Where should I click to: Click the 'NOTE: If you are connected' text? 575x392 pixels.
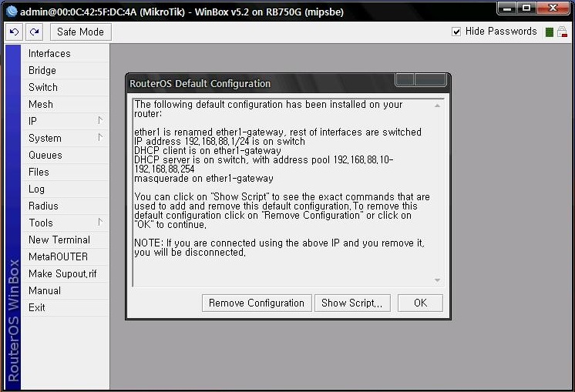pos(279,248)
